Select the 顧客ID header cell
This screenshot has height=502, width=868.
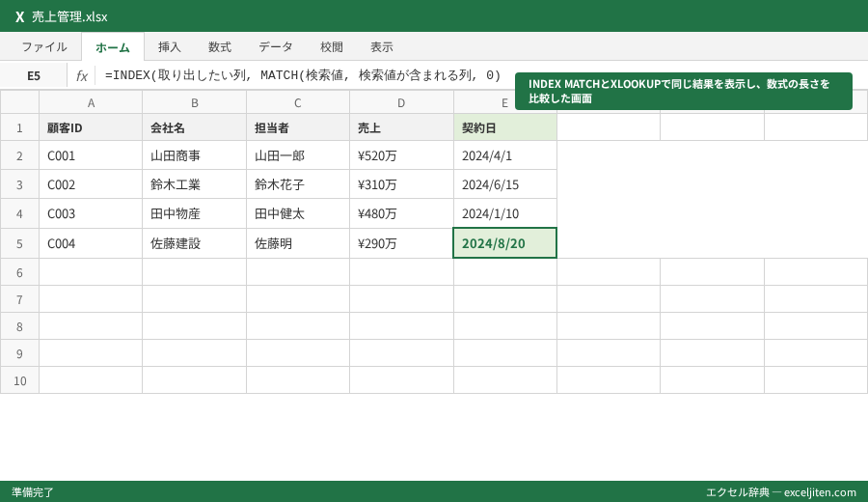pyautogui.click(x=91, y=128)
